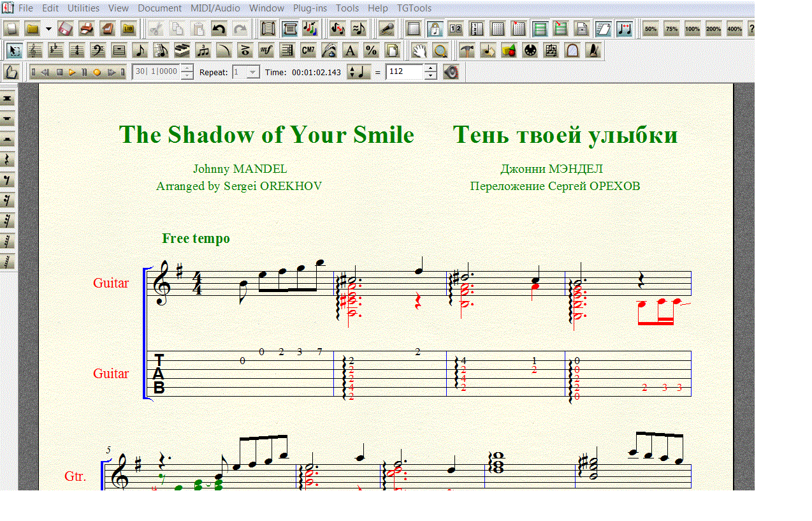Screen dimensions: 812x521
Task: Open the MIDI/Audio menu
Action: [215, 8]
